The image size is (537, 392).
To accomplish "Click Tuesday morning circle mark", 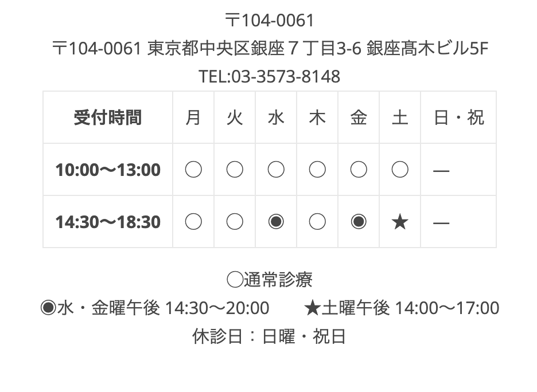I will pyautogui.click(x=235, y=170).
